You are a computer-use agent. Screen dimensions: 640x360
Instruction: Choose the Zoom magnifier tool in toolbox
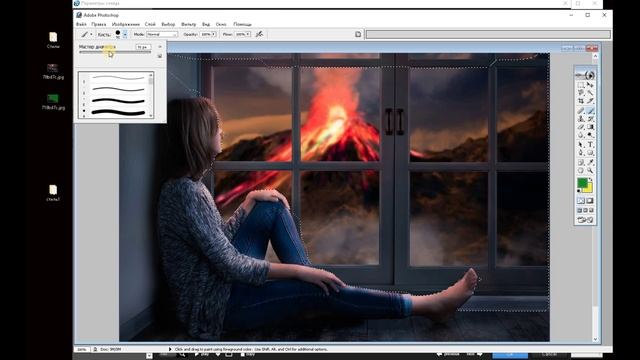pyautogui.click(x=590, y=171)
